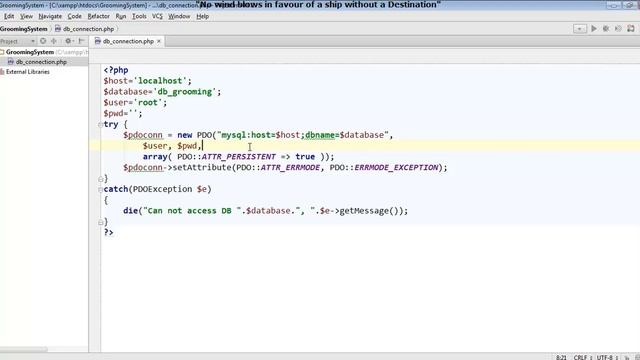Click db_connection.php breadcrumb in navigation bar

coord(85,29)
